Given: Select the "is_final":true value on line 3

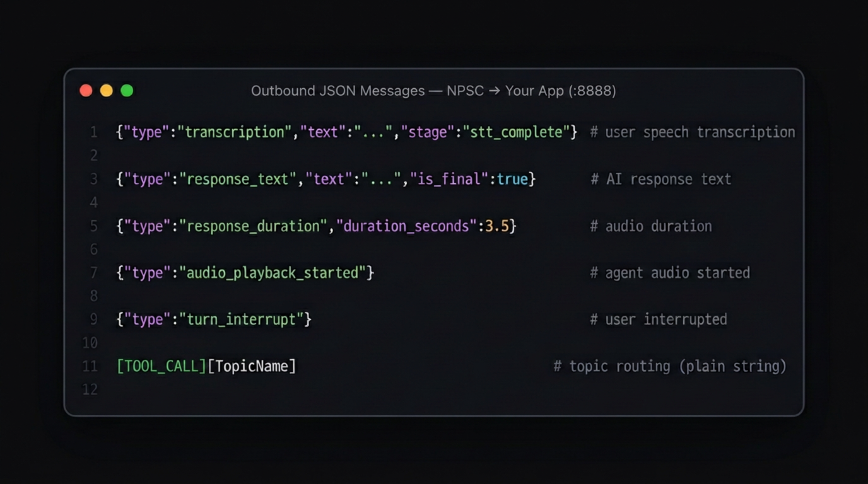Looking at the screenshot, I should 470,179.
